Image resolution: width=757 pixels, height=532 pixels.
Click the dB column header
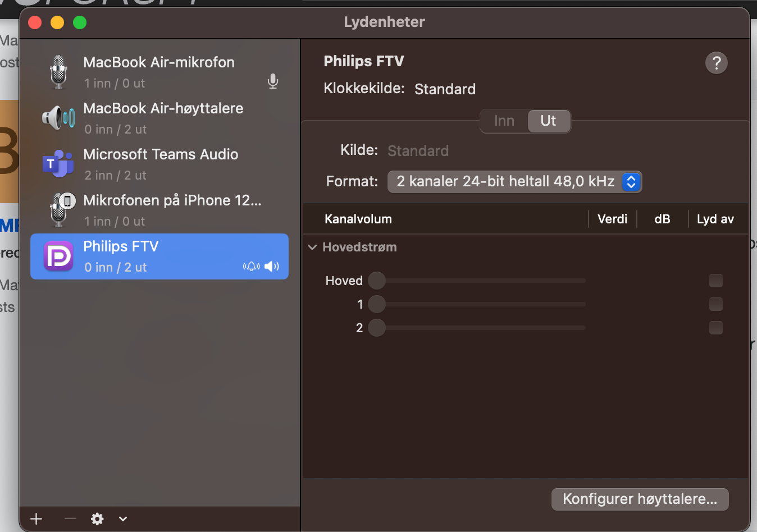click(x=663, y=219)
